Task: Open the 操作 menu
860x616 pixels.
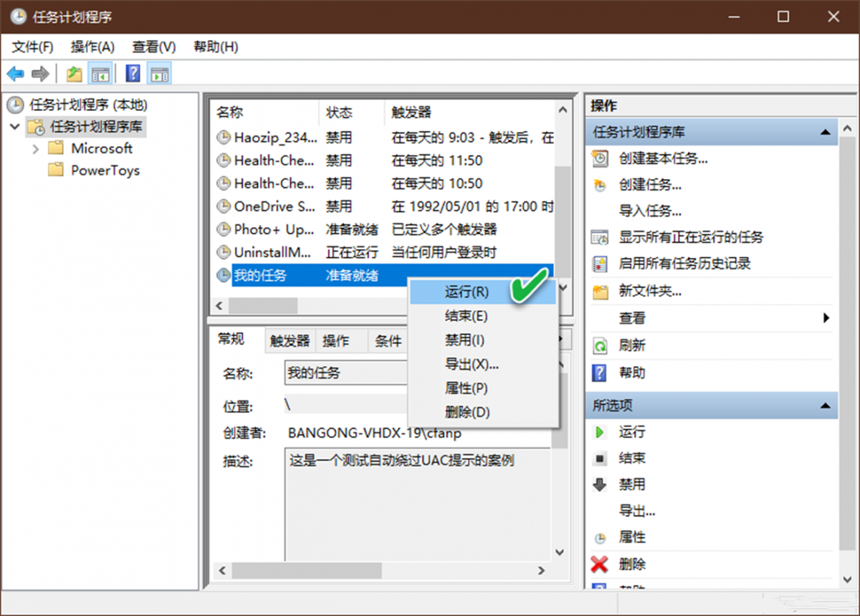Action: (x=92, y=47)
